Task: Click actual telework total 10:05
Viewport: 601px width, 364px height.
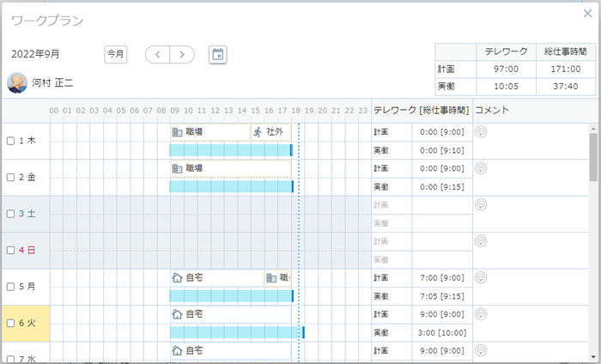Action: [506, 87]
